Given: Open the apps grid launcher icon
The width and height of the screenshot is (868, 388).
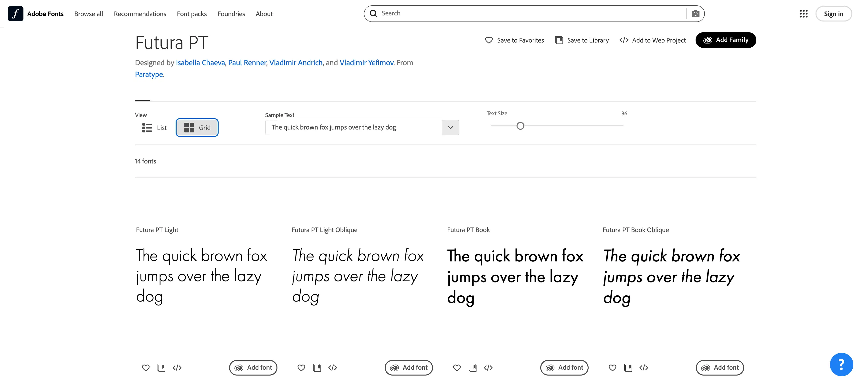Looking at the screenshot, I should tap(804, 13).
